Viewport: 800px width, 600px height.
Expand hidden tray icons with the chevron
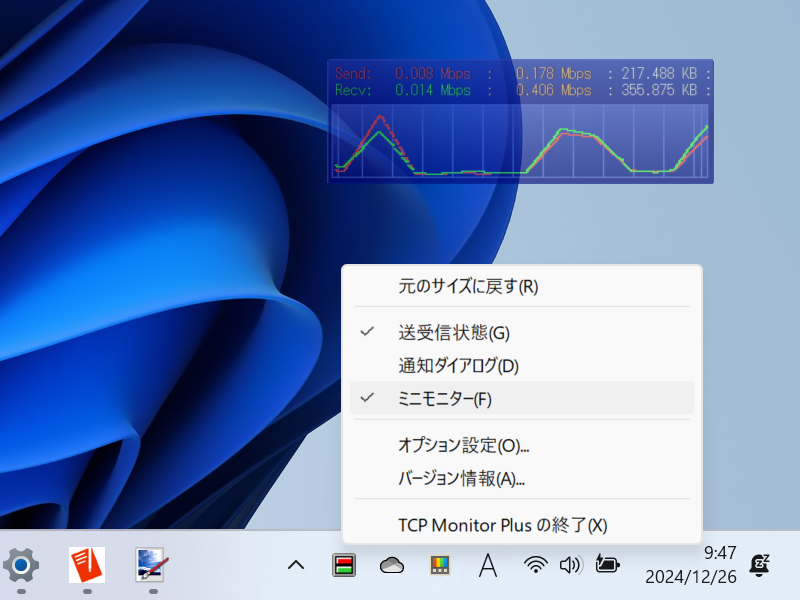pyautogui.click(x=295, y=565)
